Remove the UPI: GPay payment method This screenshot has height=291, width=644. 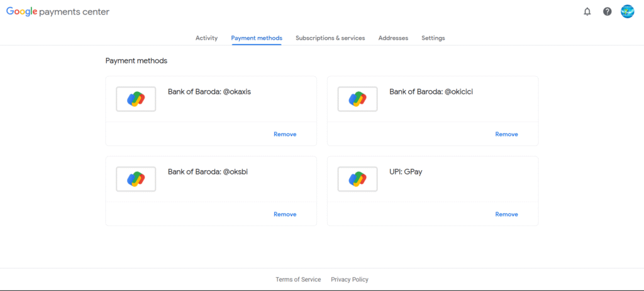pyautogui.click(x=506, y=214)
